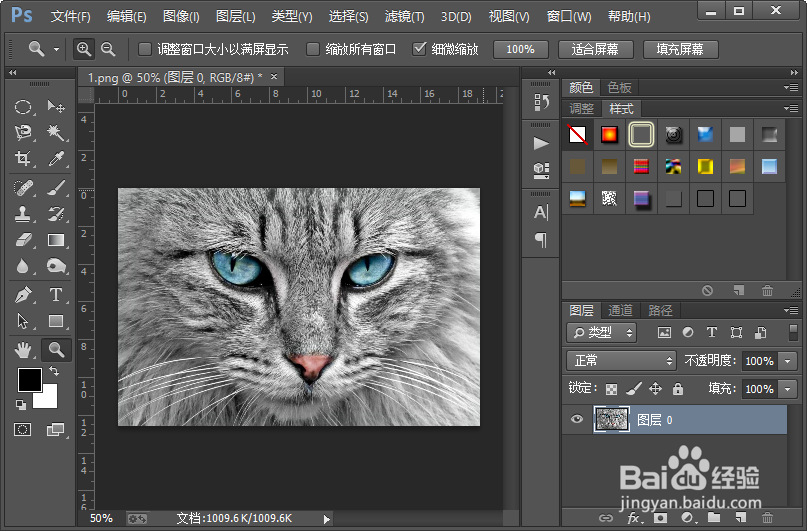This screenshot has width=807, height=531.
Task: Select the Sponge tool
Action: (56, 266)
